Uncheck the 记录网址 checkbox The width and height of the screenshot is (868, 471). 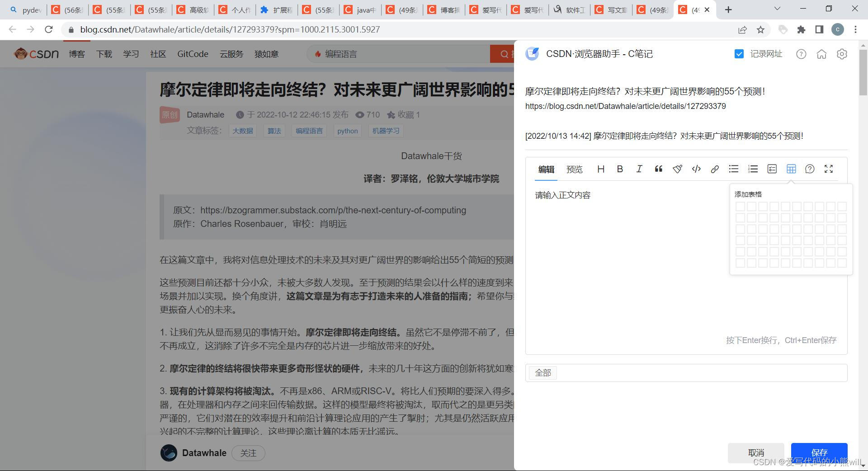(x=739, y=54)
